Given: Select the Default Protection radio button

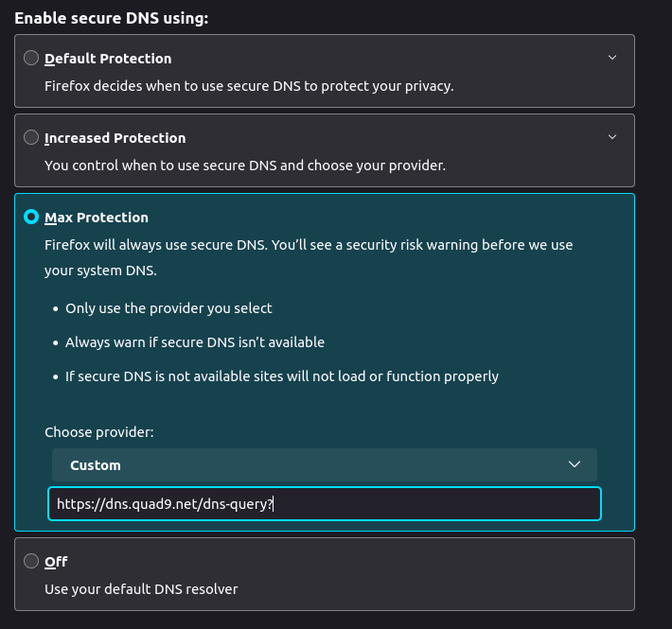Looking at the screenshot, I should 31,59.
